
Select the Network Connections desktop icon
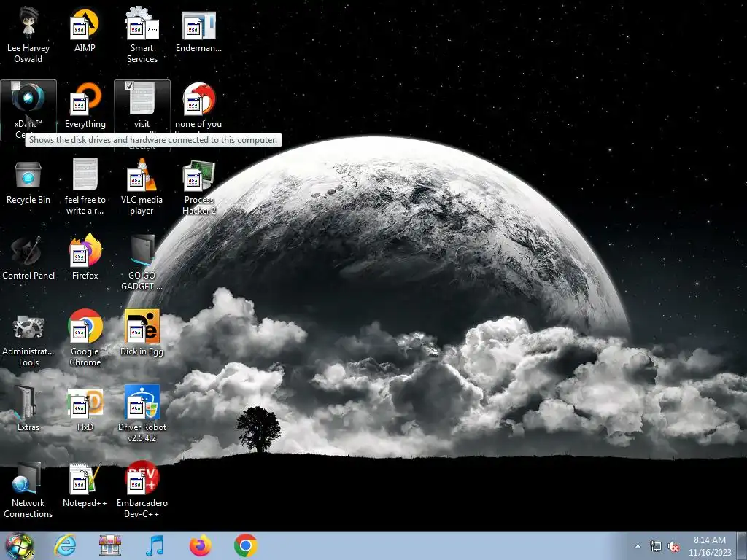click(28, 490)
